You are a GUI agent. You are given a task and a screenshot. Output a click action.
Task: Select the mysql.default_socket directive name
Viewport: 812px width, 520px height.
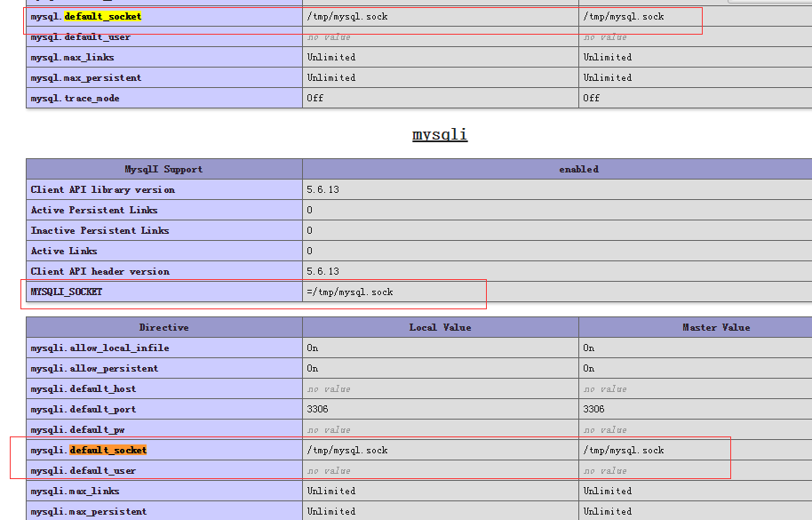point(86,17)
